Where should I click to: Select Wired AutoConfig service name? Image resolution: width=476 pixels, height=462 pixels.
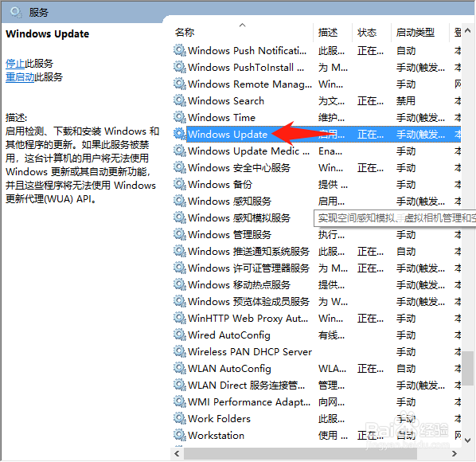point(229,335)
